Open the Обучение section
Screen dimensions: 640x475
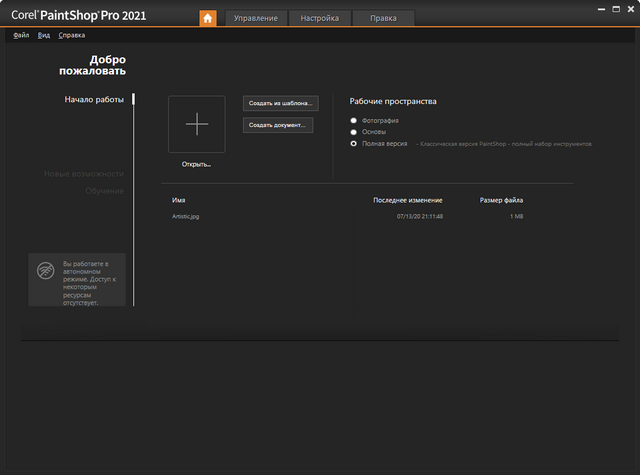104,190
